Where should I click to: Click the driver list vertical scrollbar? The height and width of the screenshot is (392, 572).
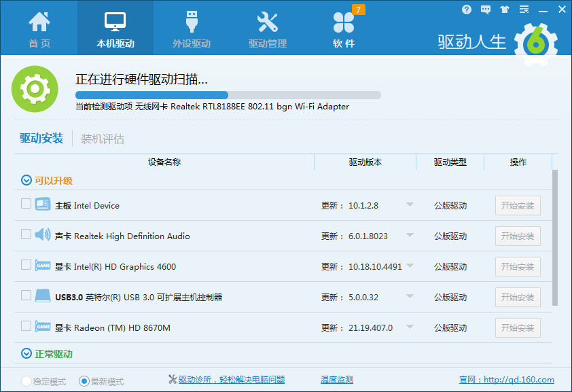tap(556, 238)
